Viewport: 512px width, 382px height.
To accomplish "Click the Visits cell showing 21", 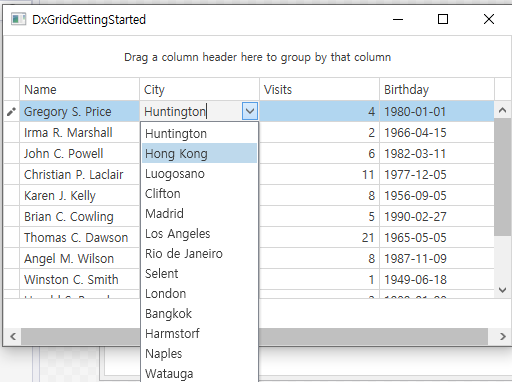I will pyautogui.click(x=319, y=237).
